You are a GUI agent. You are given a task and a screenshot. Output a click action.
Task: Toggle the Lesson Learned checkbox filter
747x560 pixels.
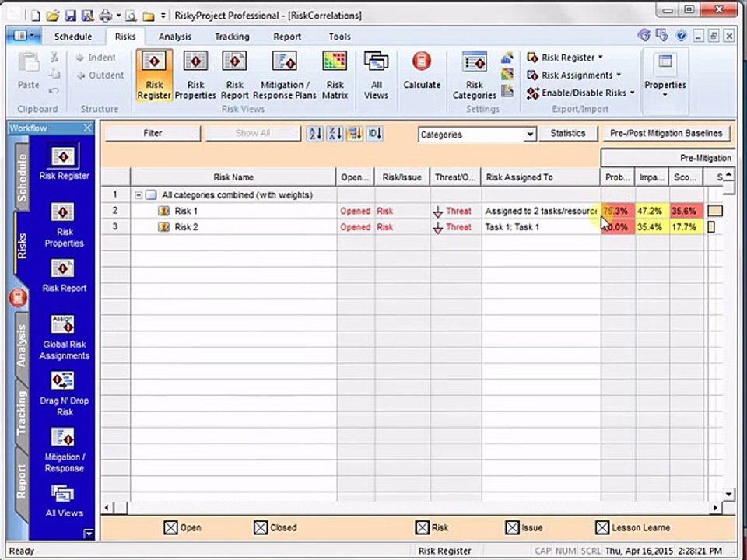[x=602, y=527]
